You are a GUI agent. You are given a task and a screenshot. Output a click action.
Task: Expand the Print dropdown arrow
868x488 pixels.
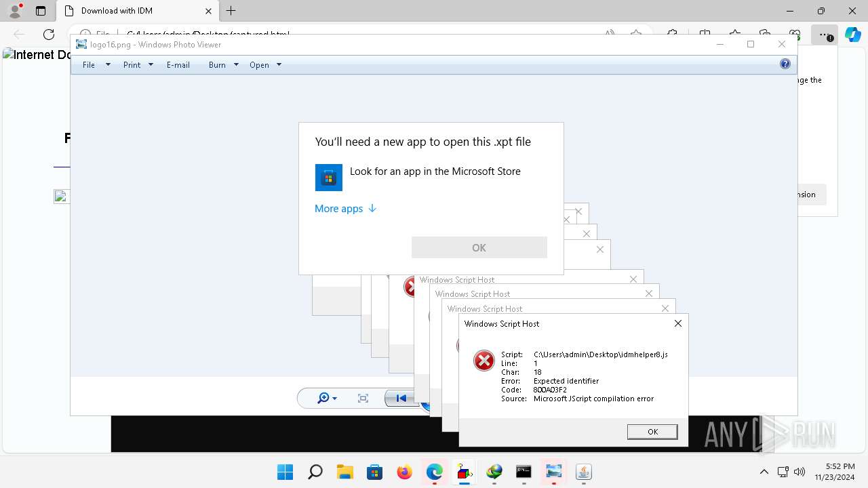(x=151, y=65)
